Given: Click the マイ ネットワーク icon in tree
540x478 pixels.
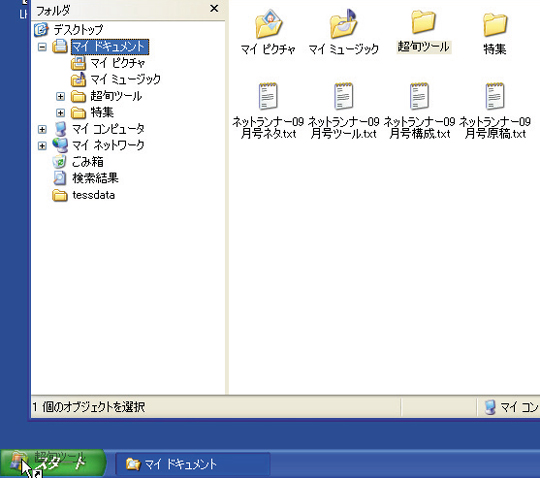Looking at the screenshot, I should click(60, 145).
